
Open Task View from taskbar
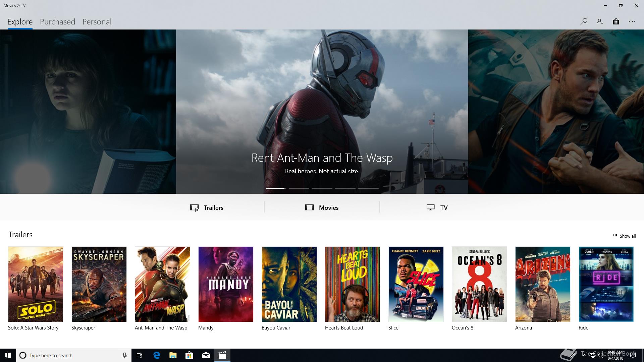point(140,355)
